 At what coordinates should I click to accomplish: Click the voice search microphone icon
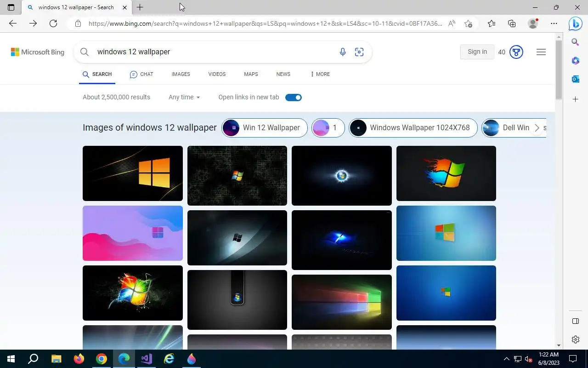343,52
